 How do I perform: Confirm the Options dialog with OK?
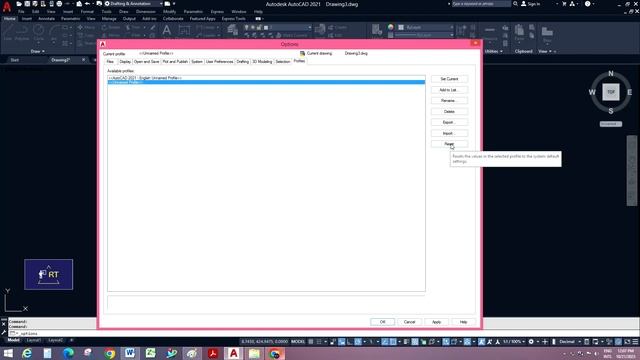[x=382, y=322]
